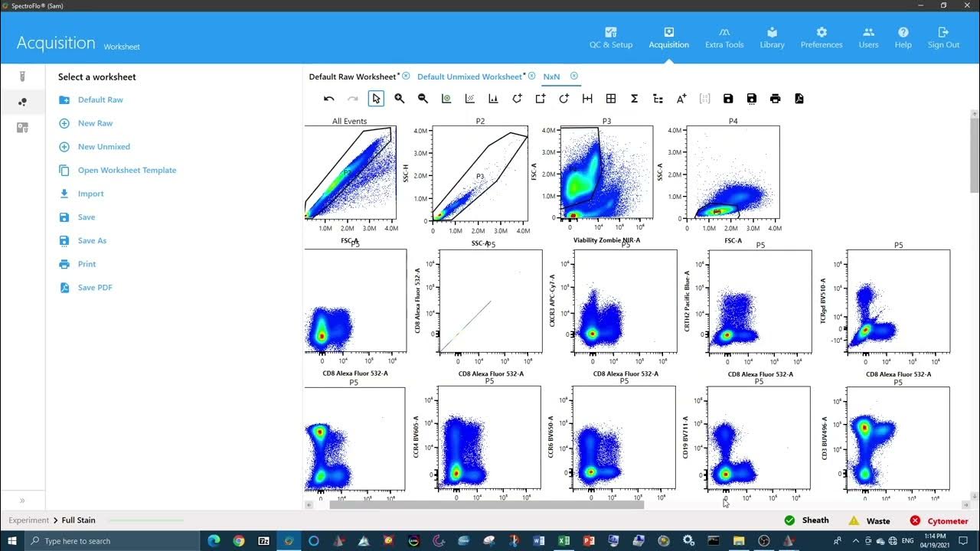980x551 pixels.
Task: Select the NxN worksheet tab
Action: coord(551,77)
